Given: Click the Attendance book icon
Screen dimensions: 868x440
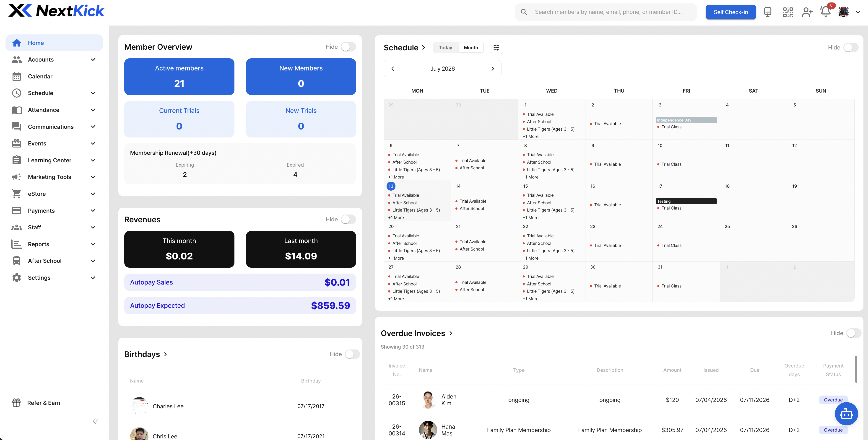Looking at the screenshot, I should (x=16, y=110).
